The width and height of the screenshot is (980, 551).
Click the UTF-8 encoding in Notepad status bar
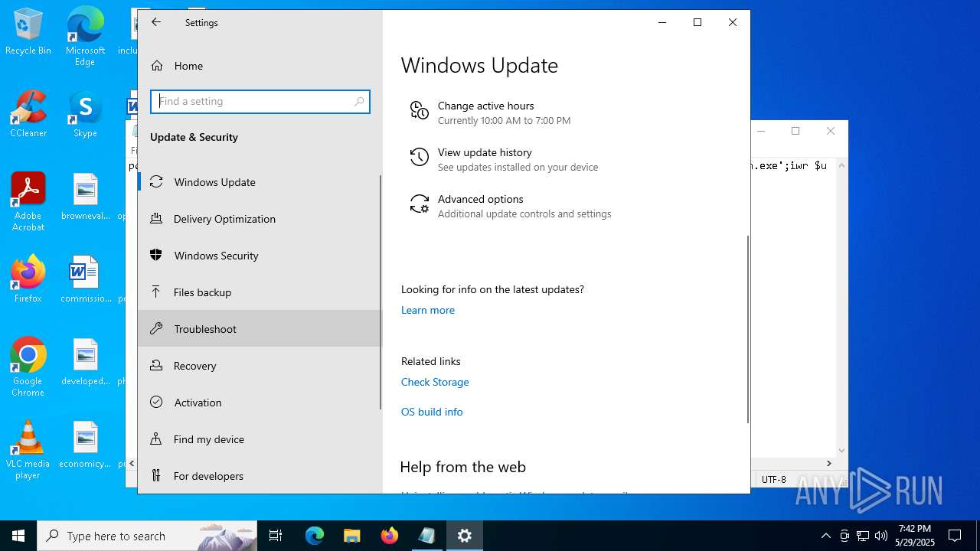pyautogui.click(x=773, y=479)
